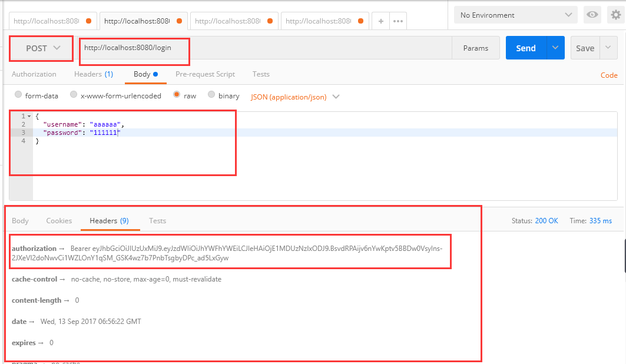Switch to the fourth localhost request tab
This screenshot has height=364, width=626.
(324, 21)
